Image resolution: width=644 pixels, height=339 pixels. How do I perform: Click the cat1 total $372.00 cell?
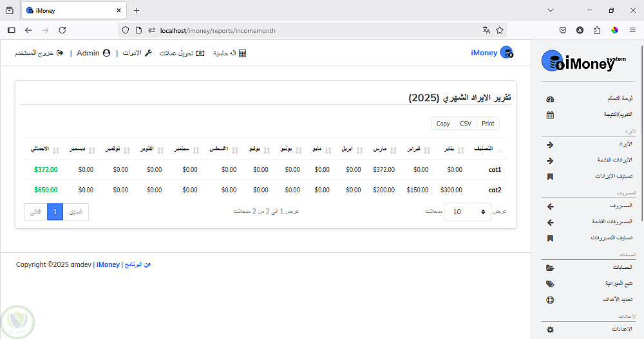click(x=46, y=170)
